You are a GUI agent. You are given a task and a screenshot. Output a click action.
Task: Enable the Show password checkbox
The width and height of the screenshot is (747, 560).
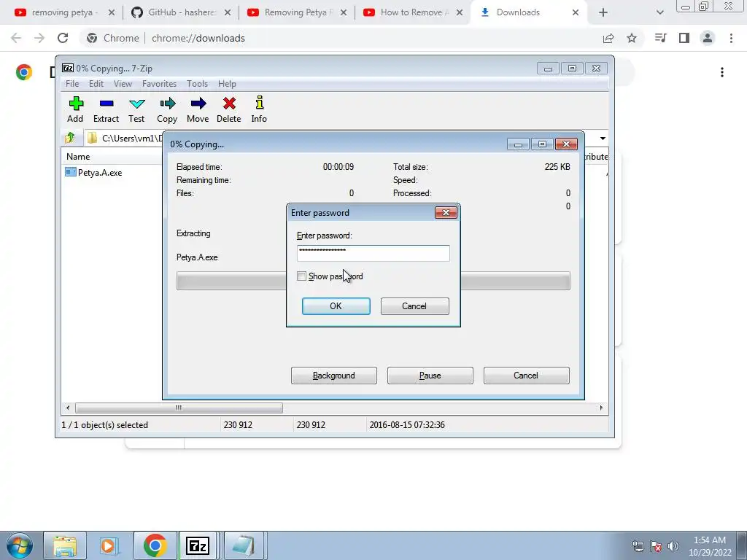pos(301,276)
